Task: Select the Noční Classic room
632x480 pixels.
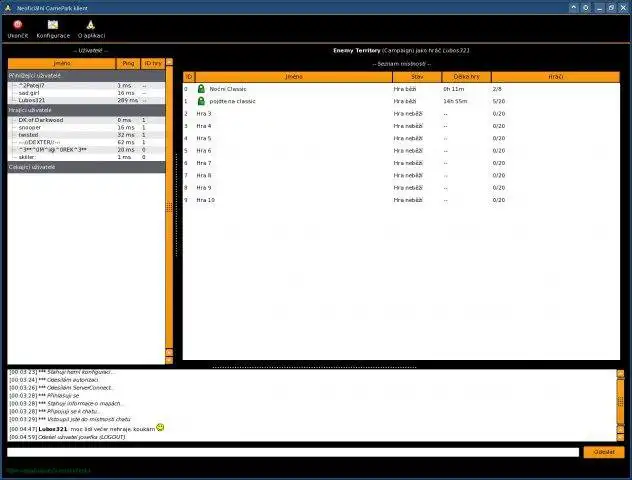Action: point(401,89)
